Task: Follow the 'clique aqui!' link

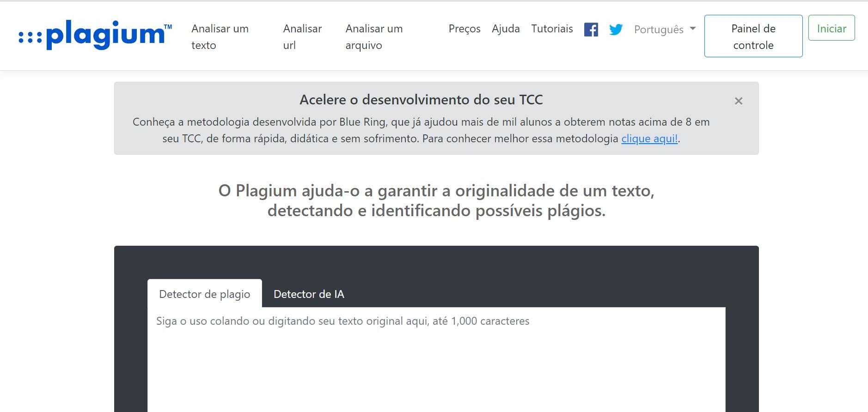Action: coord(649,139)
